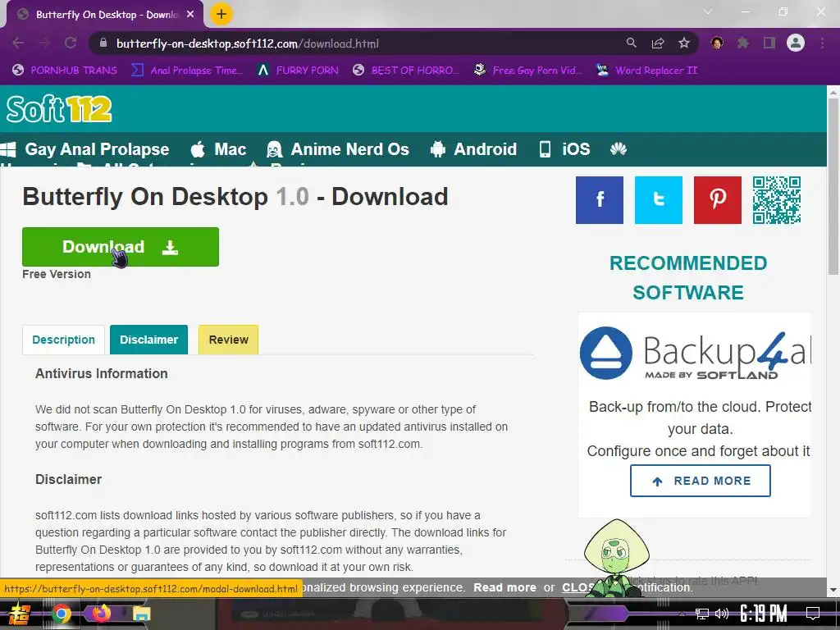The image size is (840, 630).
Task: Click the QR code image
Action: pyautogui.click(x=776, y=200)
